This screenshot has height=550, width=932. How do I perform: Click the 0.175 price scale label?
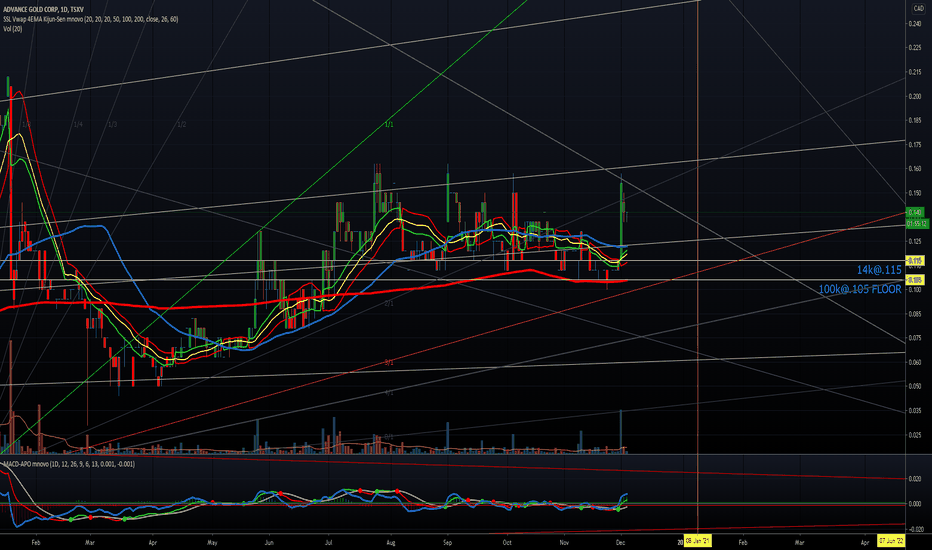(914, 144)
